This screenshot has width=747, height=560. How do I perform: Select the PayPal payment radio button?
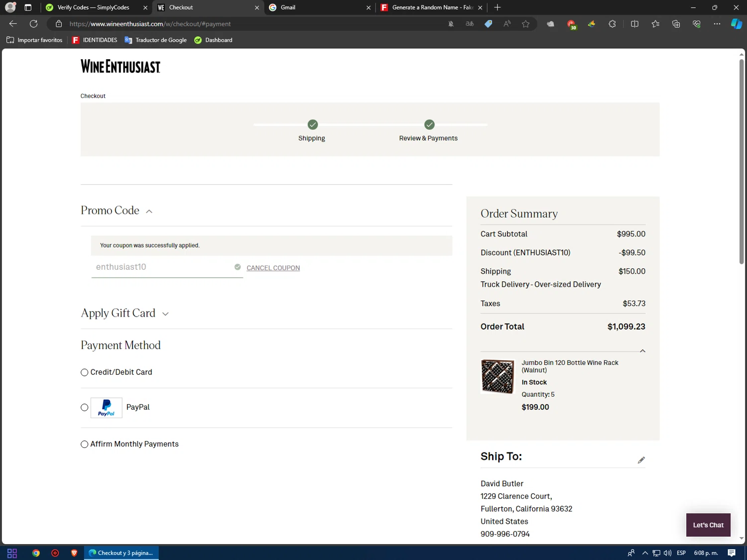(84, 408)
